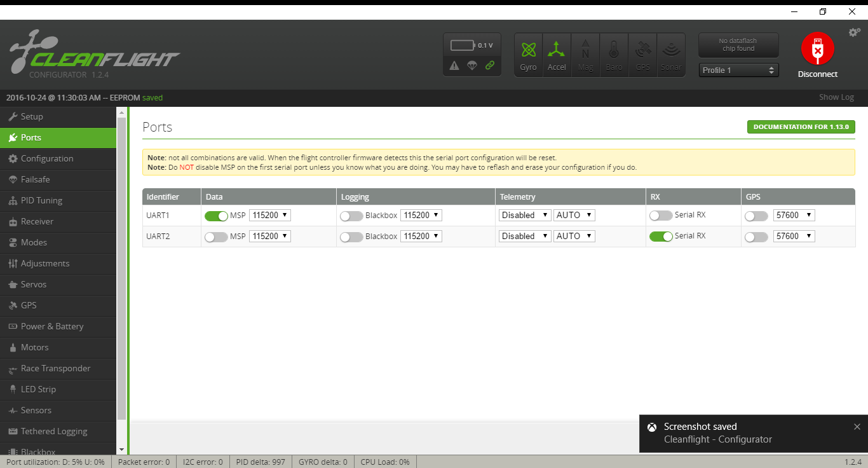
Task: Open UART1 Telemetry Disabled dropdown
Action: pyautogui.click(x=525, y=215)
